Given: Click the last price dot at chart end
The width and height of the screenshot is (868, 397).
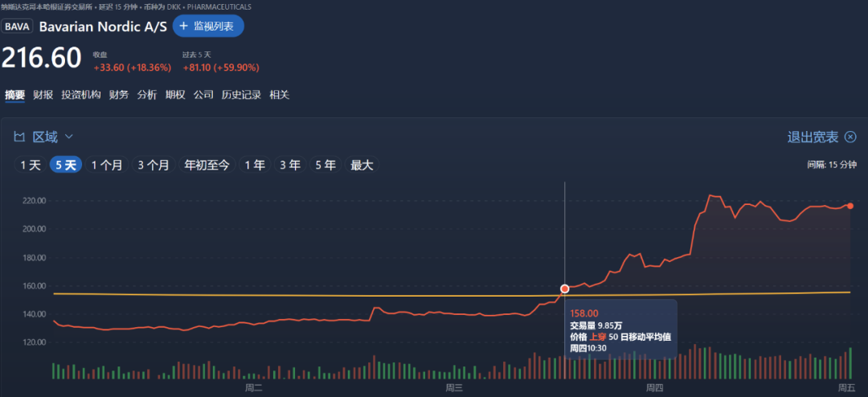Looking at the screenshot, I should click(850, 206).
